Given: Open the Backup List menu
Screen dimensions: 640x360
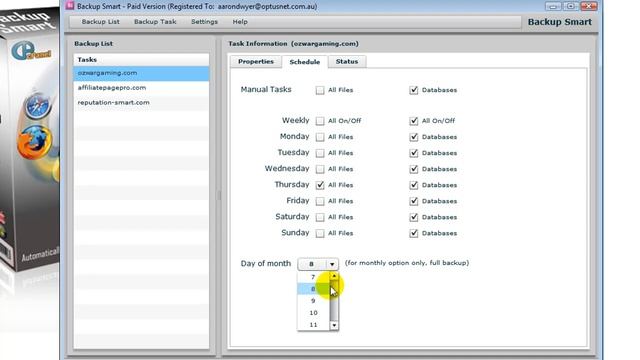Looking at the screenshot, I should coord(100,22).
